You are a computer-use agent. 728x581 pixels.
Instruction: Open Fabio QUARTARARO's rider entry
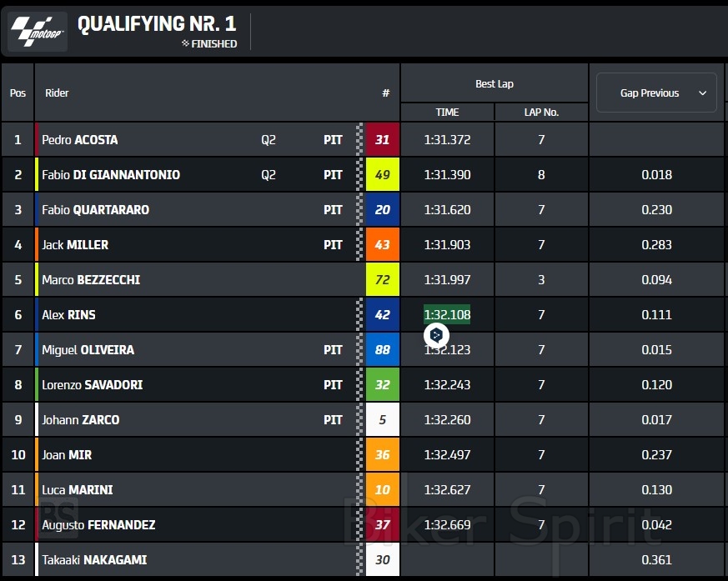[95, 210]
